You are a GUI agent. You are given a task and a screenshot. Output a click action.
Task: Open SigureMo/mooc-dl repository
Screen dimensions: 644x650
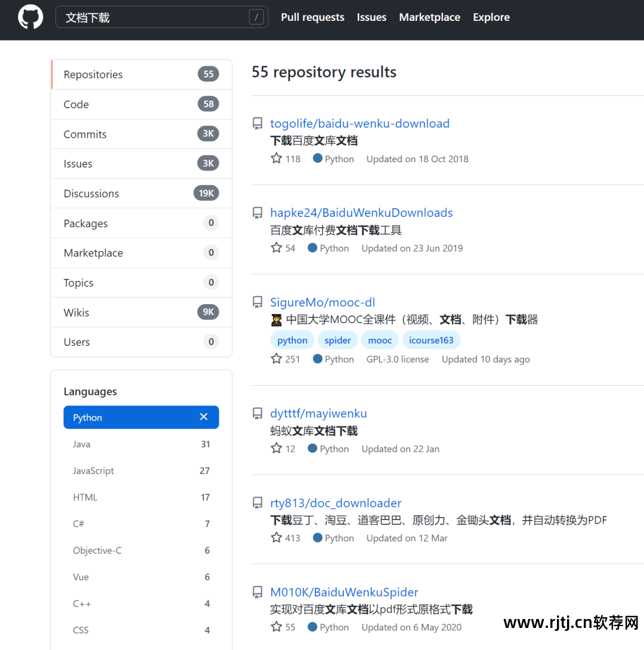(x=323, y=302)
